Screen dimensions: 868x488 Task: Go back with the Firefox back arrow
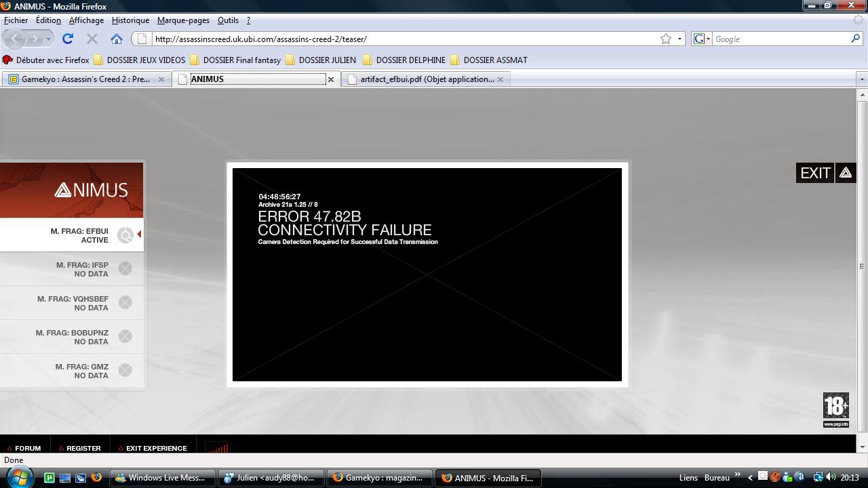point(16,39)
